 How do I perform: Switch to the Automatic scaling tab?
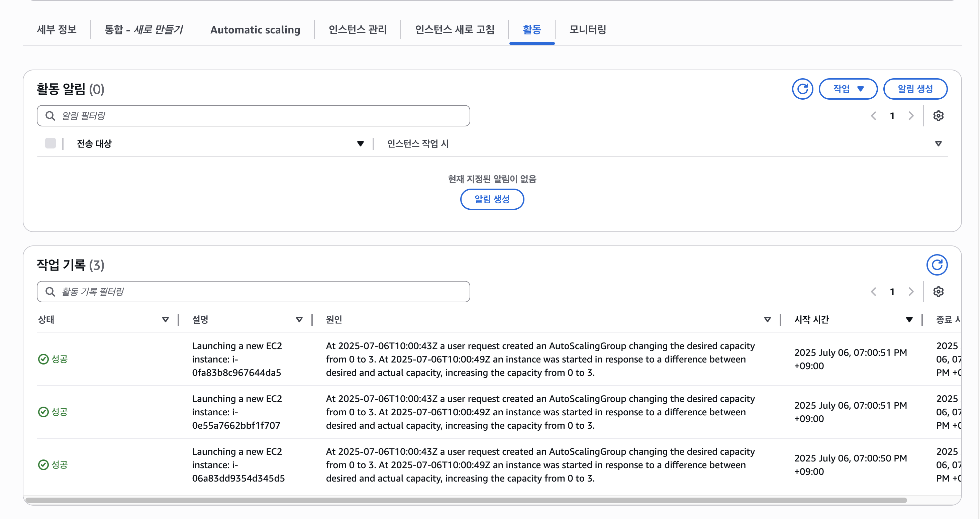tap(255, 30)
